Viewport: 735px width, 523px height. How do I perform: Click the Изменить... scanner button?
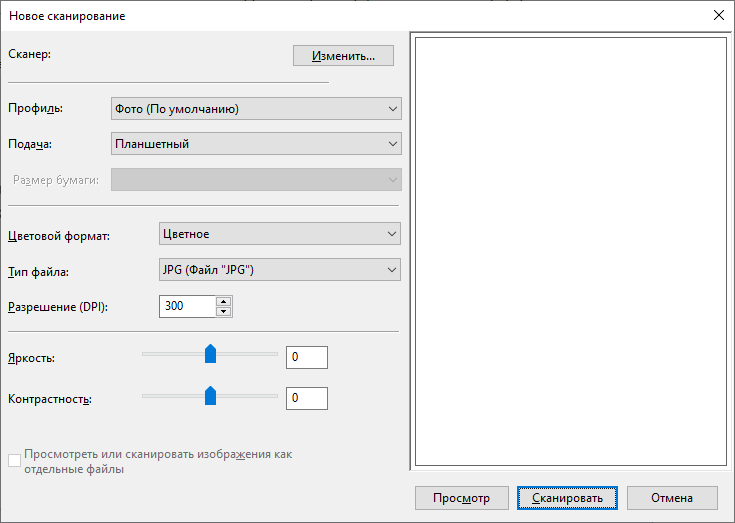coord(343,56)
